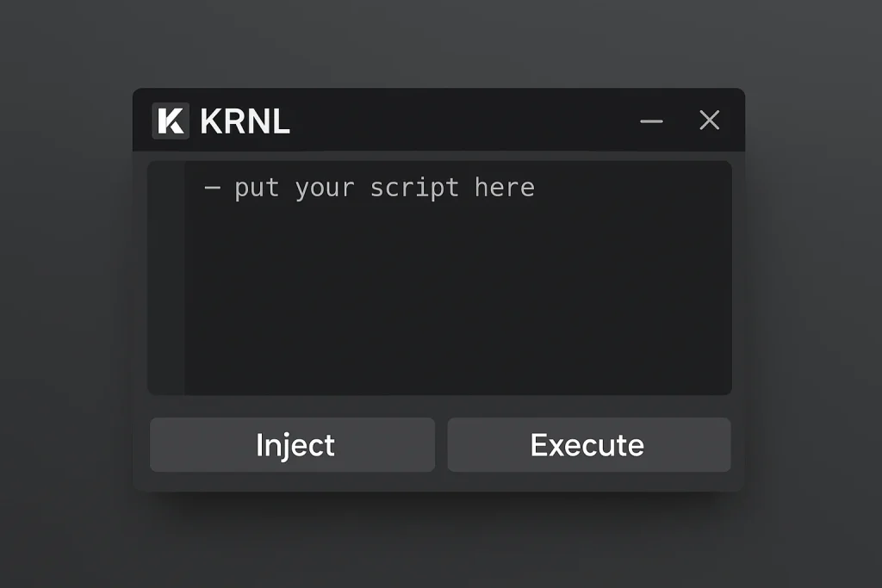The height and width of the screenshot is (588, 882).
Task: Place cursor after the word "here"
Action: [537, 188]
